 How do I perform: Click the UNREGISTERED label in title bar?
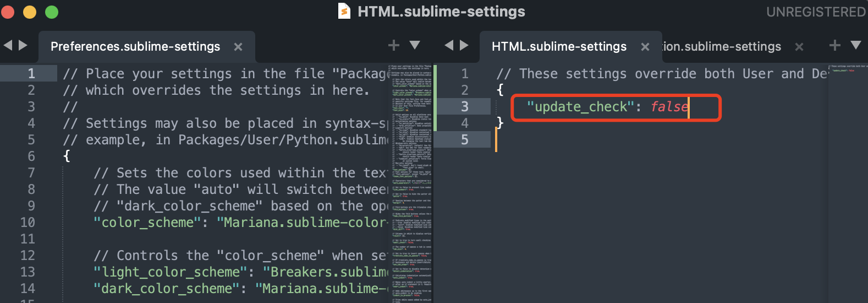click(816, 12)
